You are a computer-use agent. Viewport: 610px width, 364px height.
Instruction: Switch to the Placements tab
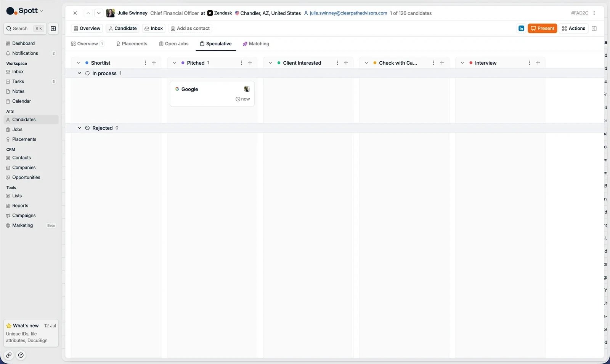point(132,44)
